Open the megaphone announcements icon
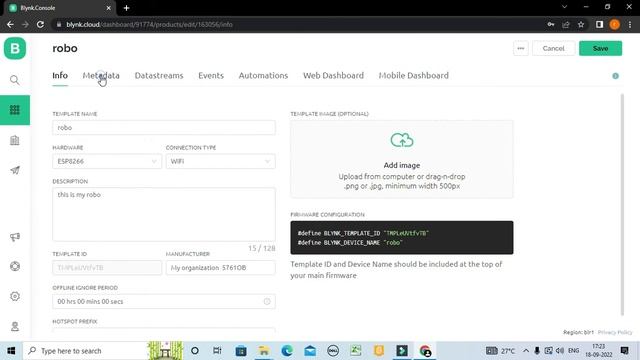 [x=15, y=237]
